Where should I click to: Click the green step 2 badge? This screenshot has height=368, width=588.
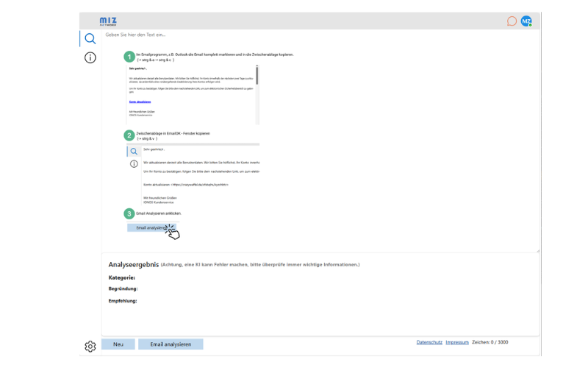[129, 135]
